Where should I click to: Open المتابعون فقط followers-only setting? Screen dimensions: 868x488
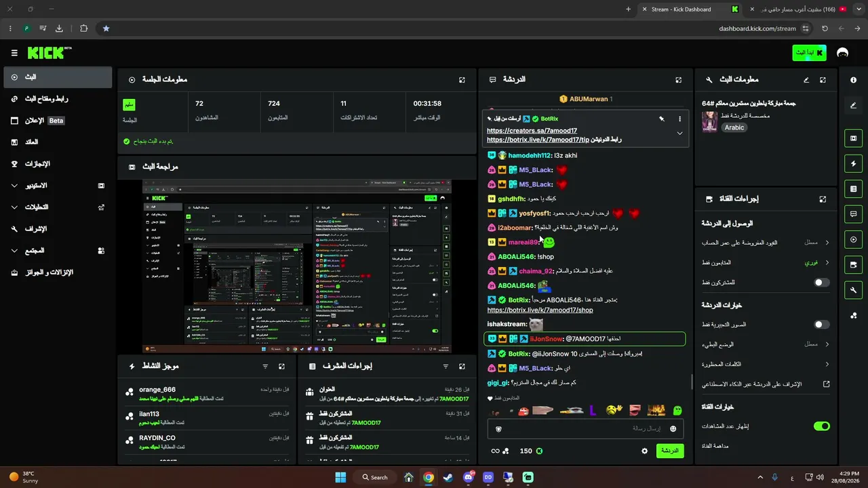pyautogui.click(x=766, y=262)
